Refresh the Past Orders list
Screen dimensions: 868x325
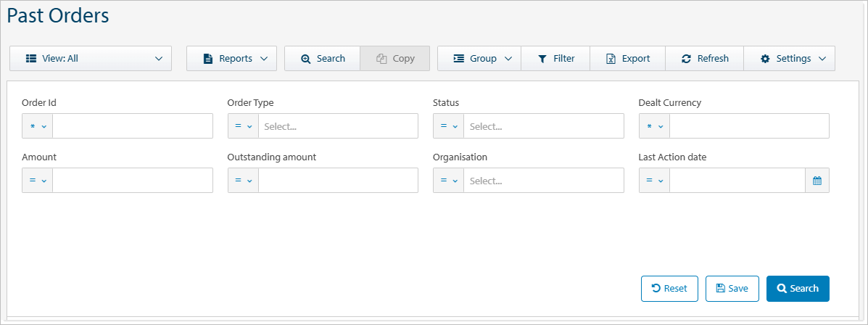[x=705, y=58]
